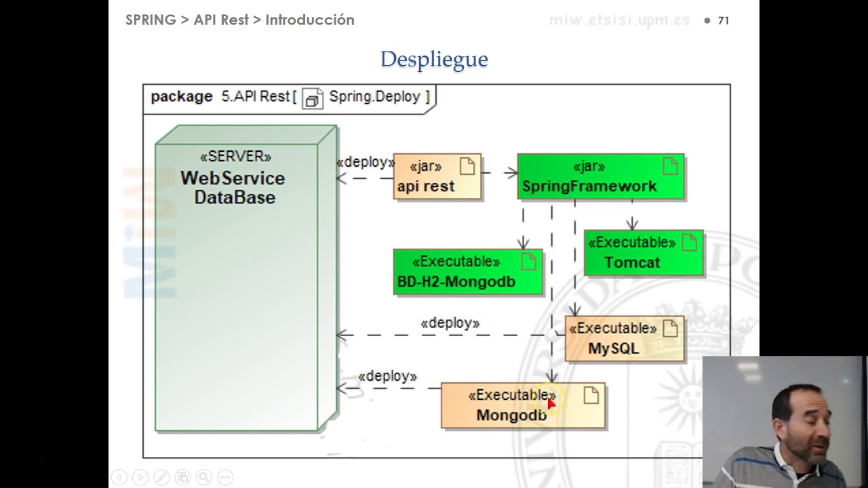Image resolution: width=868 pixels, height=488 pixels.
Task: Click the breadcrumb SPRING > API Rest > Introducción
Action: (240, 20)
